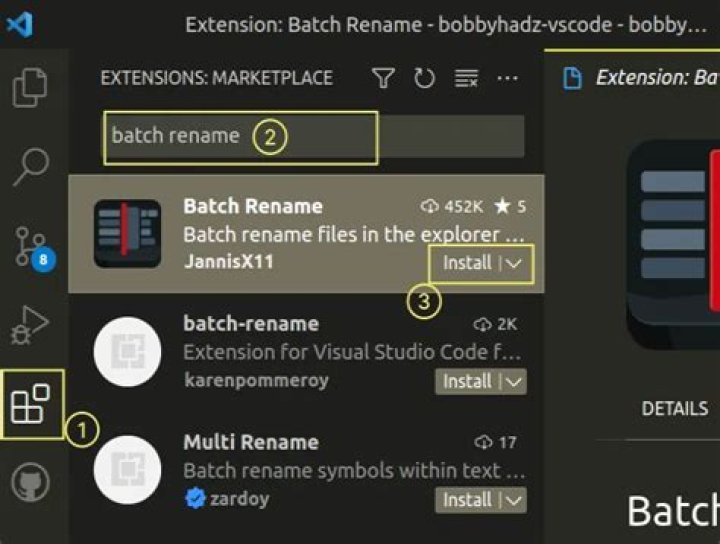
Task: Refresh the extensions list
Action: point(424,78)
